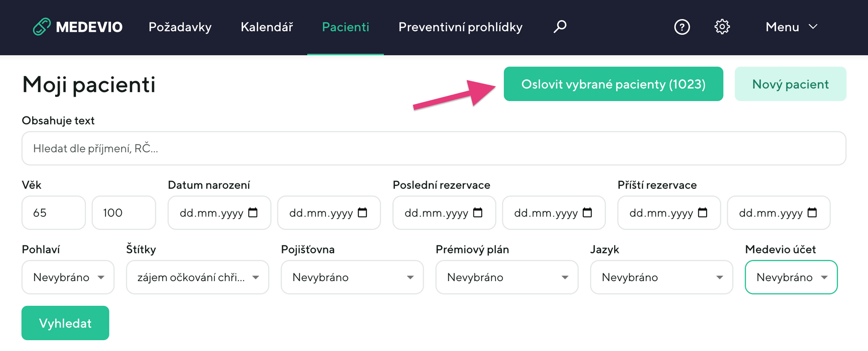Viewport: 868px width, 351px height.
Task: Open the help question mark icon
Action: point(682,27)
